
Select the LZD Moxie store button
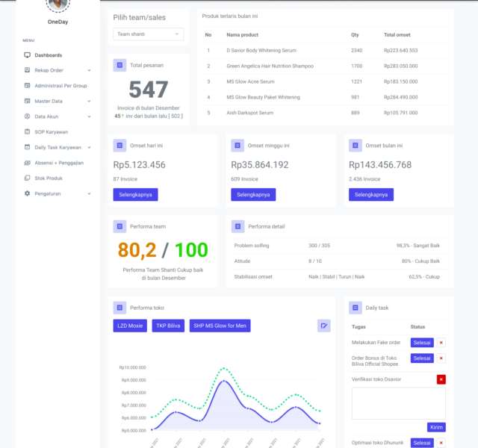pyautogui.click(x=130, y=326)
